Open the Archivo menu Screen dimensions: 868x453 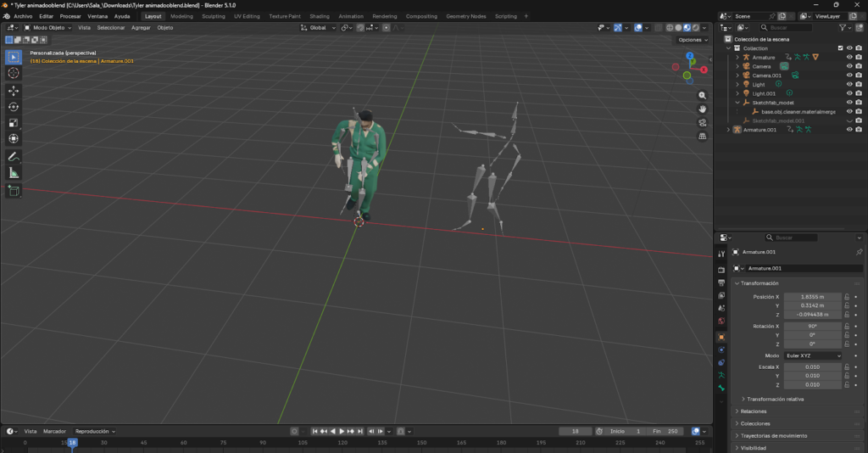[x=23, y=16]
